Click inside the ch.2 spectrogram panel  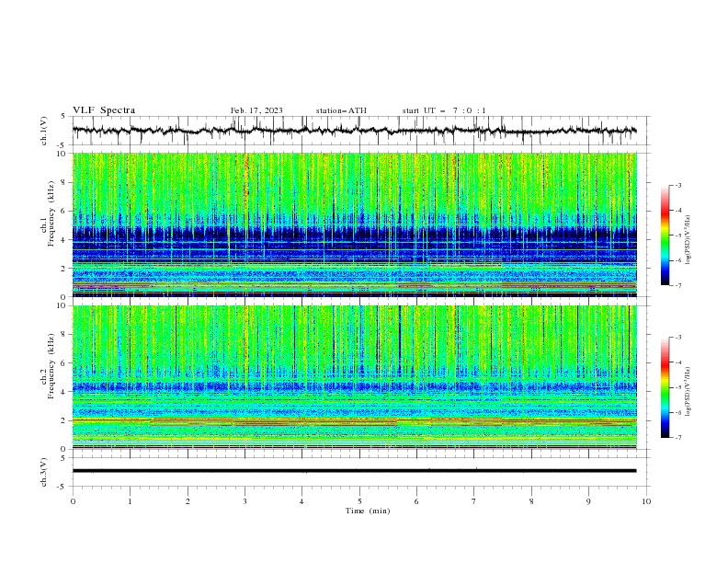(x=354, y=377)
